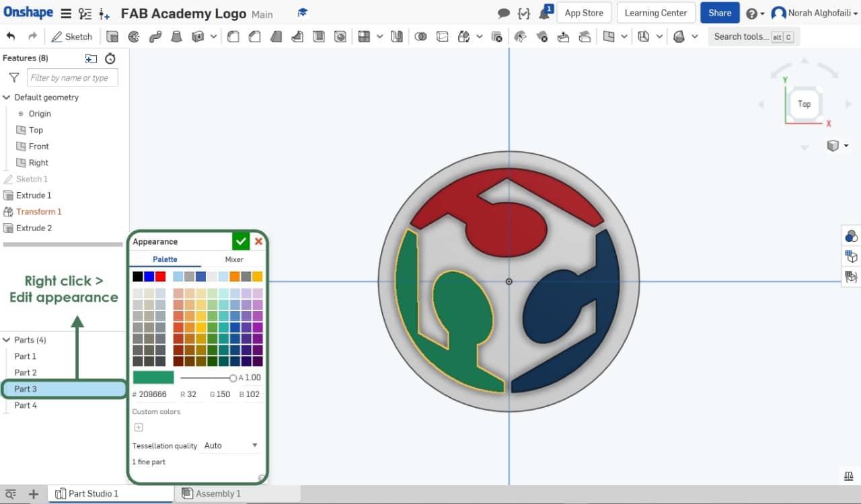Select the Replace face tool

pos(585,36)
